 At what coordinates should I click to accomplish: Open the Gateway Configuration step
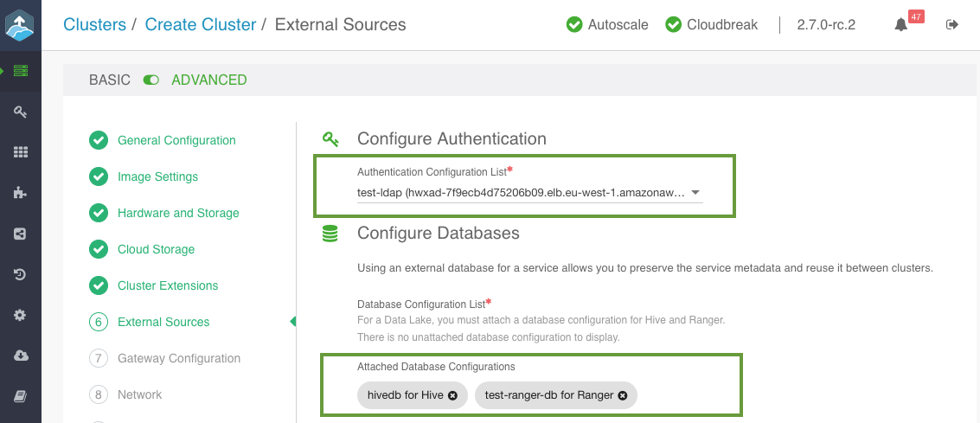(179, 358)
